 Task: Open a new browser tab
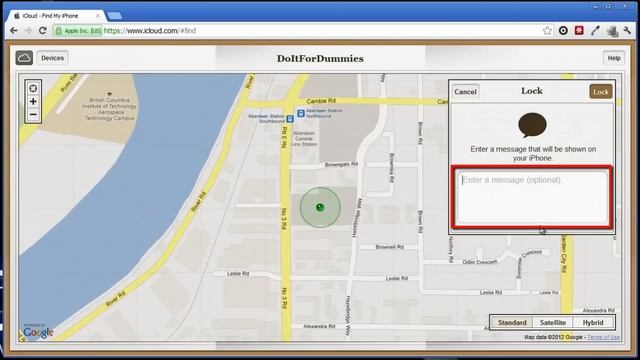115,16
